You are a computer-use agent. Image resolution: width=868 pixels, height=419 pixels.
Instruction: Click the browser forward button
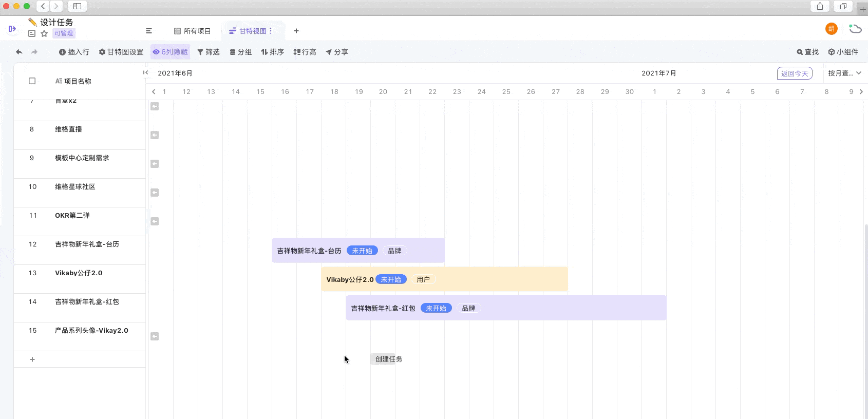tap(56, 6)
